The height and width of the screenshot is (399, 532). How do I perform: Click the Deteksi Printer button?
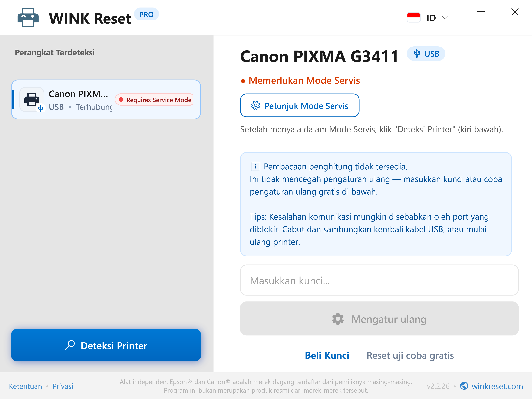[x=106, y=345]
